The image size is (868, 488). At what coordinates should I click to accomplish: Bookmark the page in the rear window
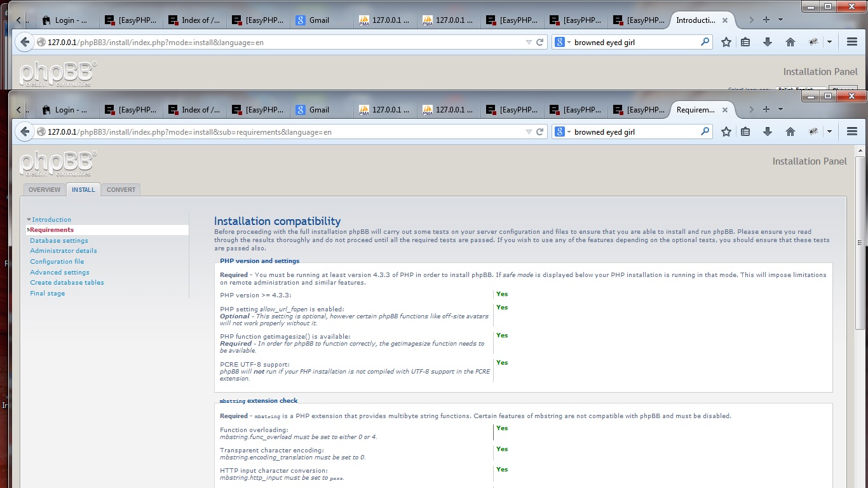click(726, 42)
